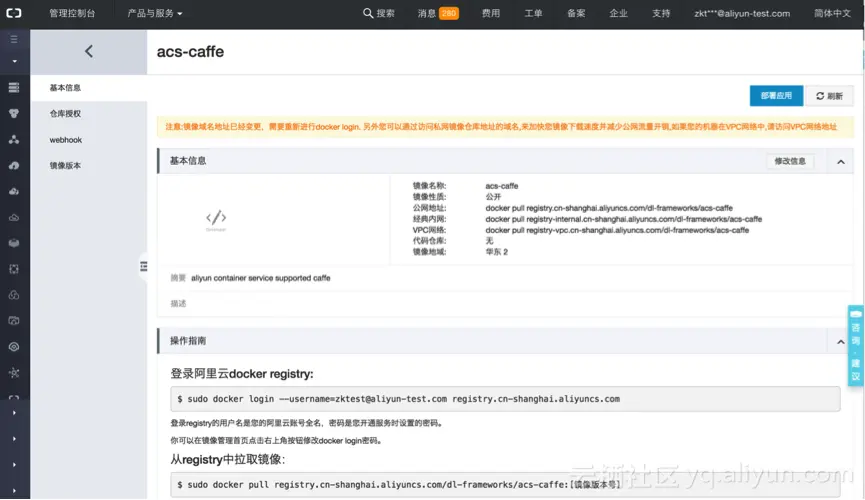
Task: Open 管理控制台 in the top bar
Action: [72, 13]
